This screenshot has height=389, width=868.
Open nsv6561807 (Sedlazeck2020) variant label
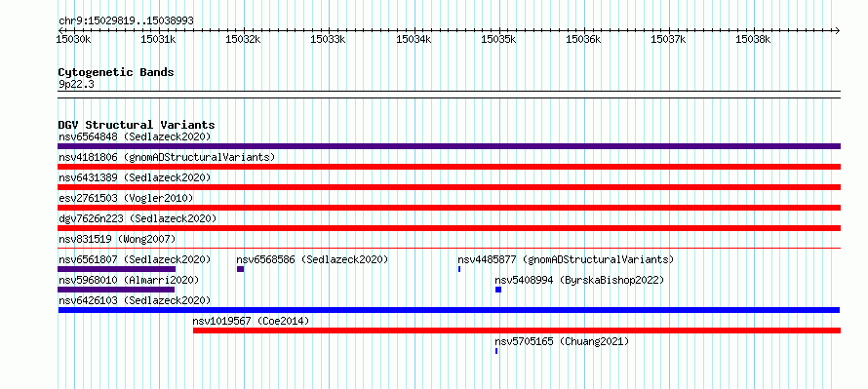pyautogui.click(x=135, y=259)
